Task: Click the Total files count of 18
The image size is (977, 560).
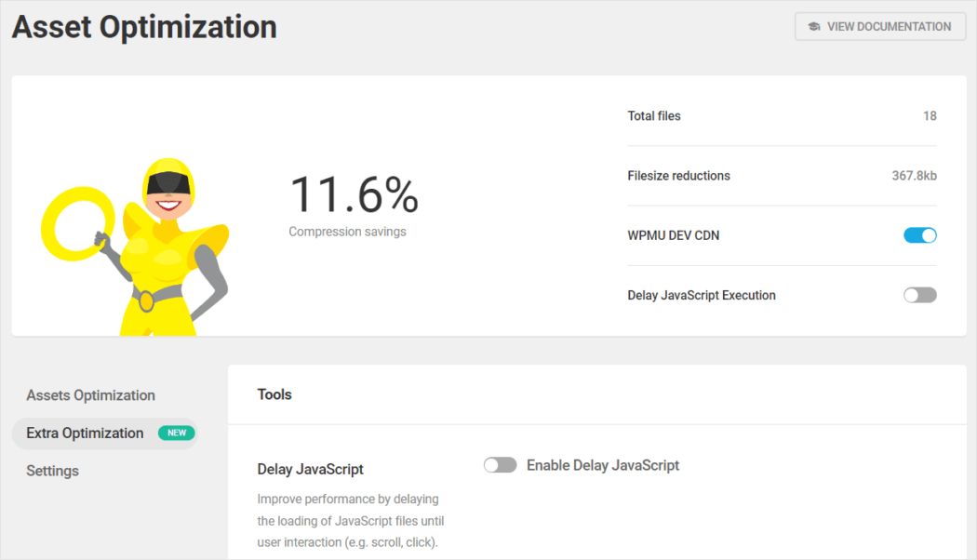Action: [x=930, y=116]
